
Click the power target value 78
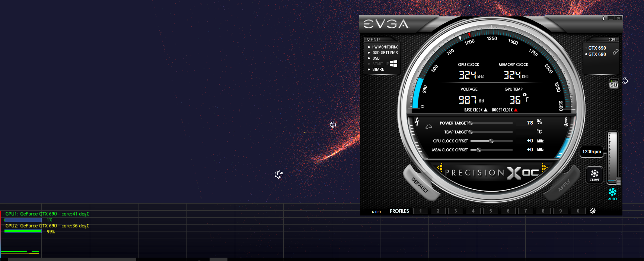[530, 123]
